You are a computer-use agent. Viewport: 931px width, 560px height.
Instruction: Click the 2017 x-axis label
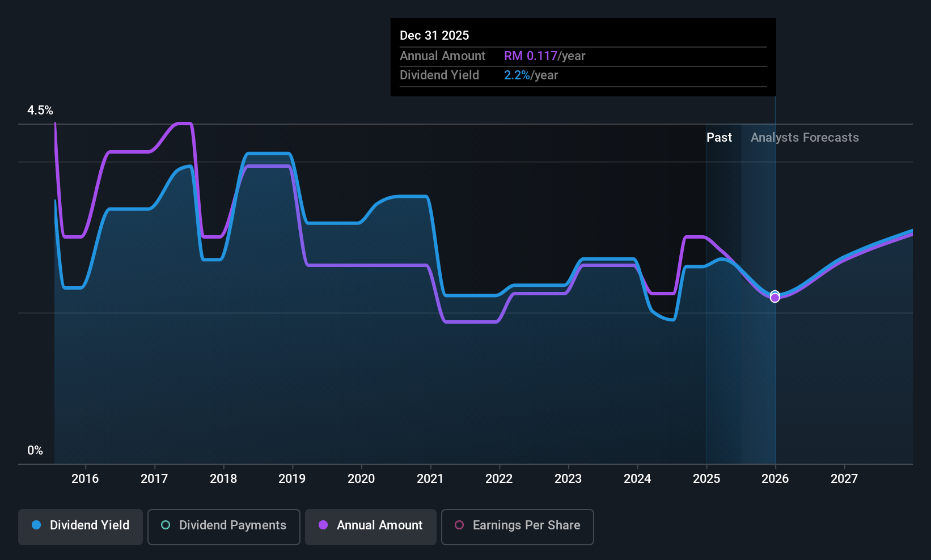154,478
